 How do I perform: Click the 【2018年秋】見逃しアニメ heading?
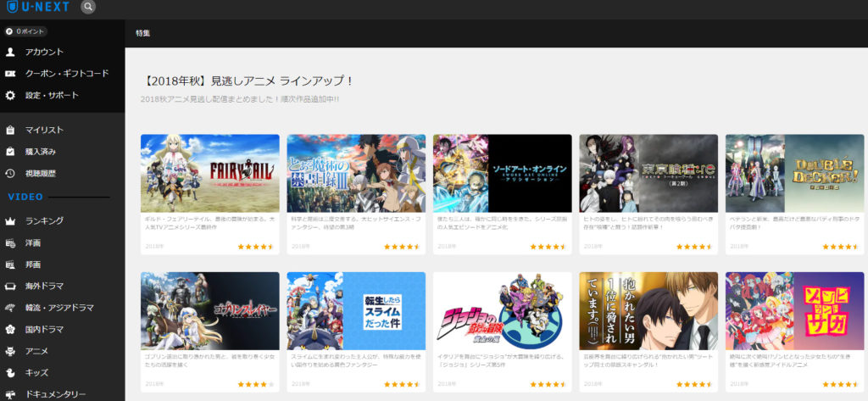click(248, 81)
